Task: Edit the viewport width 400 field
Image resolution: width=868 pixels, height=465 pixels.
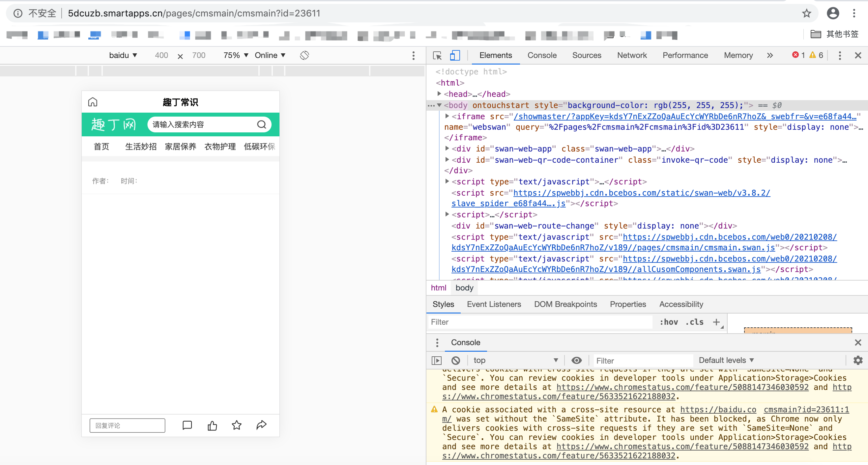Action: [161, 55]
